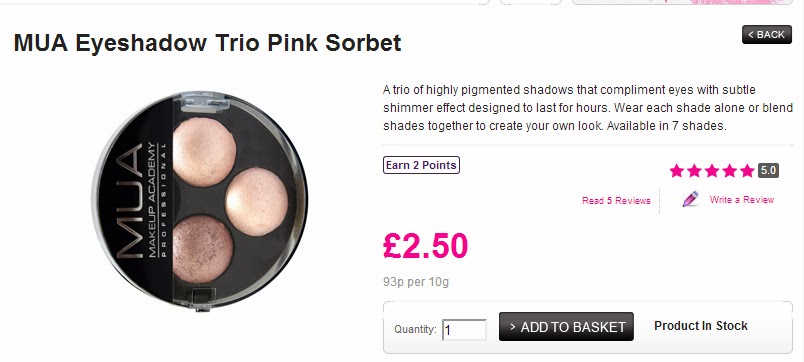Click the Product In Stock label

701,326
